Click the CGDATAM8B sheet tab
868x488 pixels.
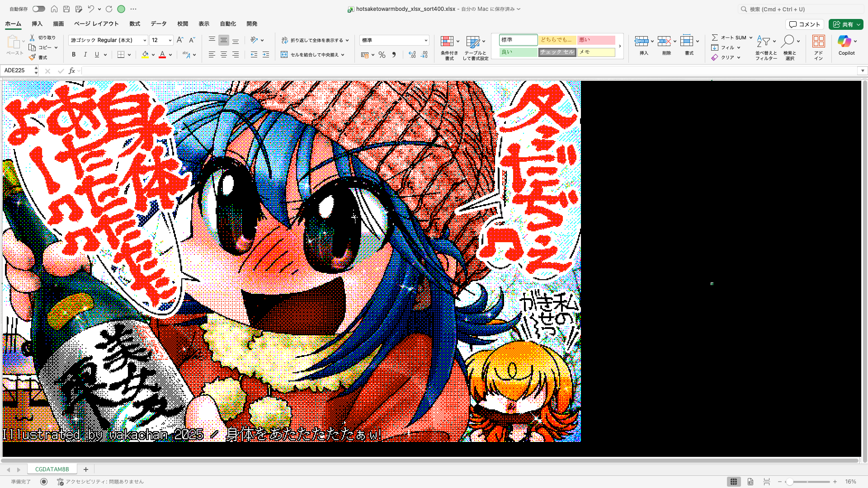[52, 469]
